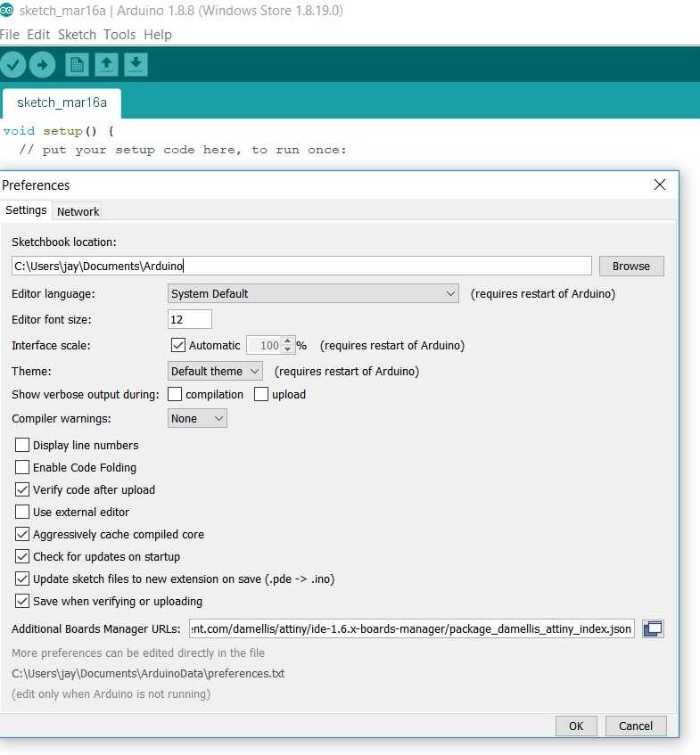Click the Arduino logo in title bar
This screenshot has width=700, height=755.
pyautogui.click(x=6, y=10)
